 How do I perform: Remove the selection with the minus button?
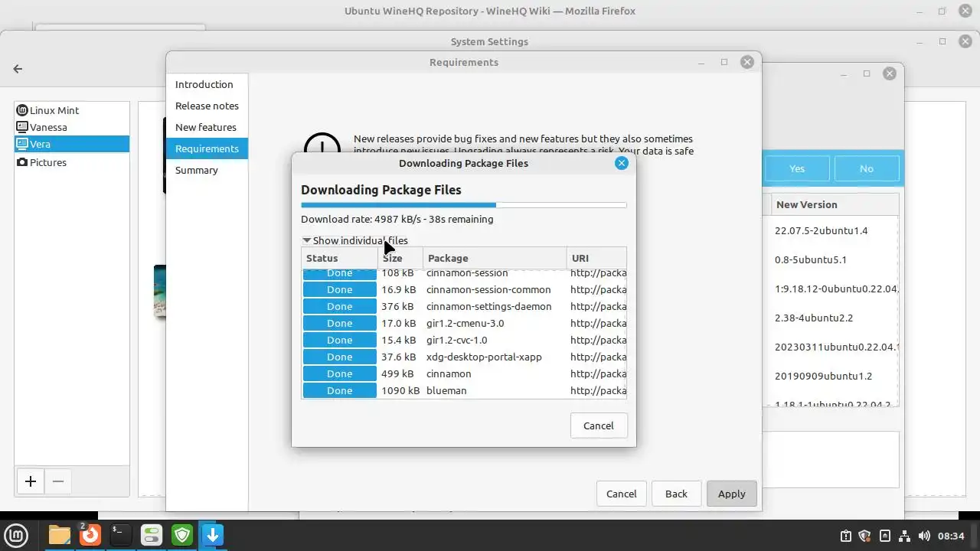[58, 481]
